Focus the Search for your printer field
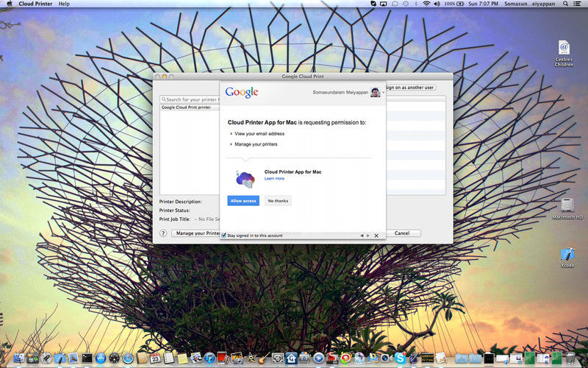This screenshot has height=368, width=588. click(190, 99)
